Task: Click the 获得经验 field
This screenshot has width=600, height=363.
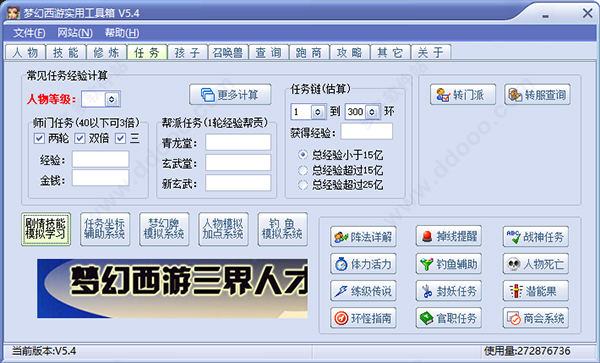Action: pyautogui.click(x=367, y=132)
